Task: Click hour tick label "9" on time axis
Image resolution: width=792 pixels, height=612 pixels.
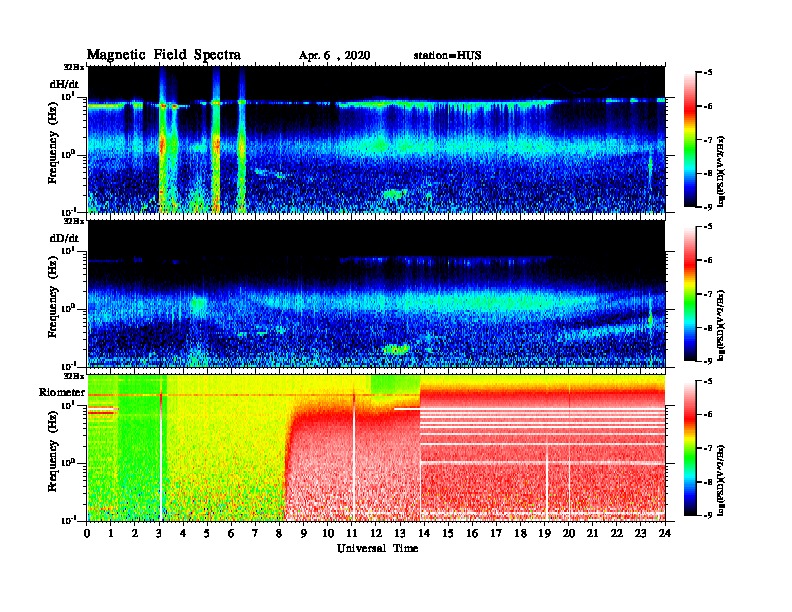Action: tap(304, 533)
